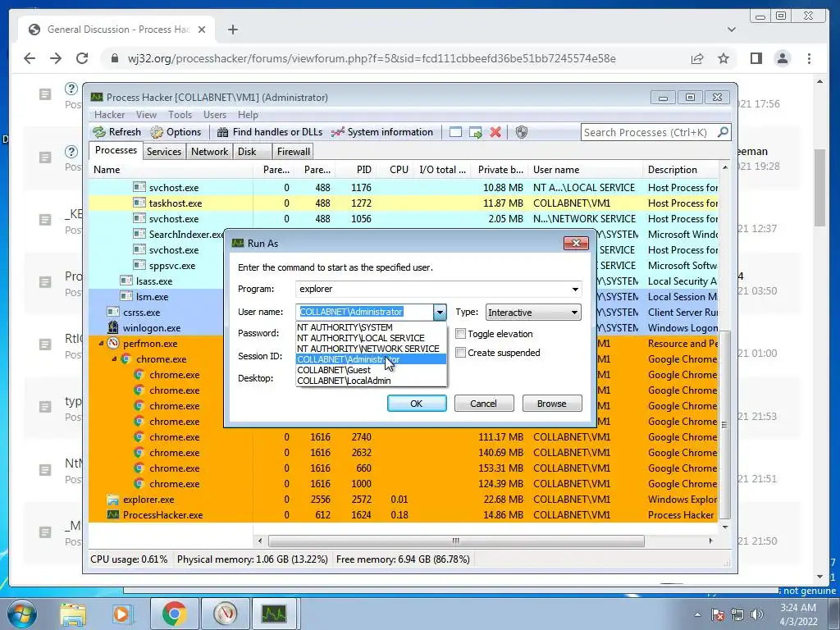Click the Chrome share page icon
The width and height of the screenshot is (840, 630).
(x=697, y=58)
